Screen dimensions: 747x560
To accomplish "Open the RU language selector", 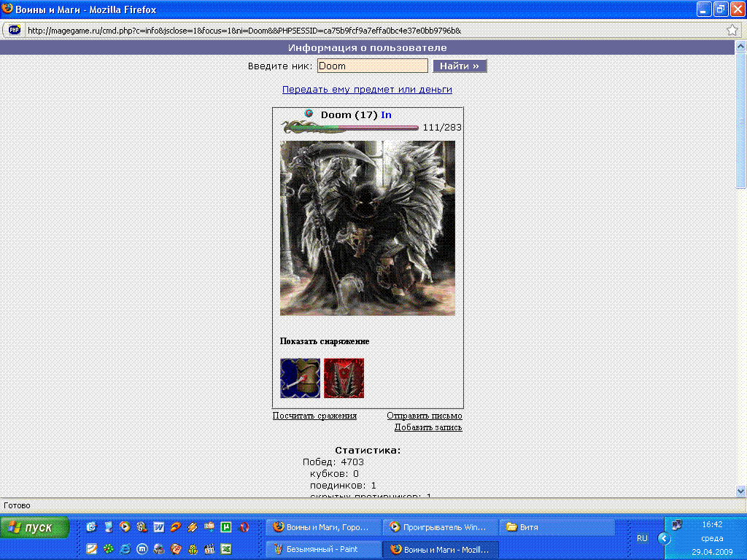I will coord(642,539).
